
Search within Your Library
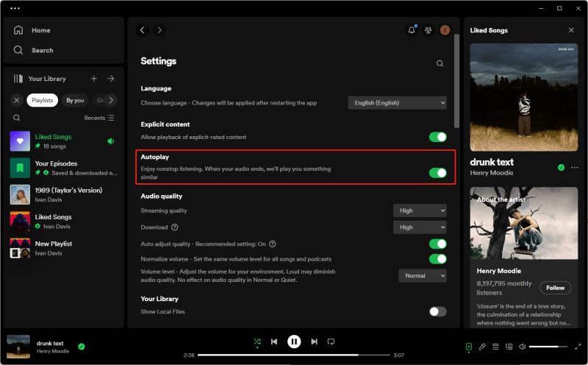(x=16, y=118)
